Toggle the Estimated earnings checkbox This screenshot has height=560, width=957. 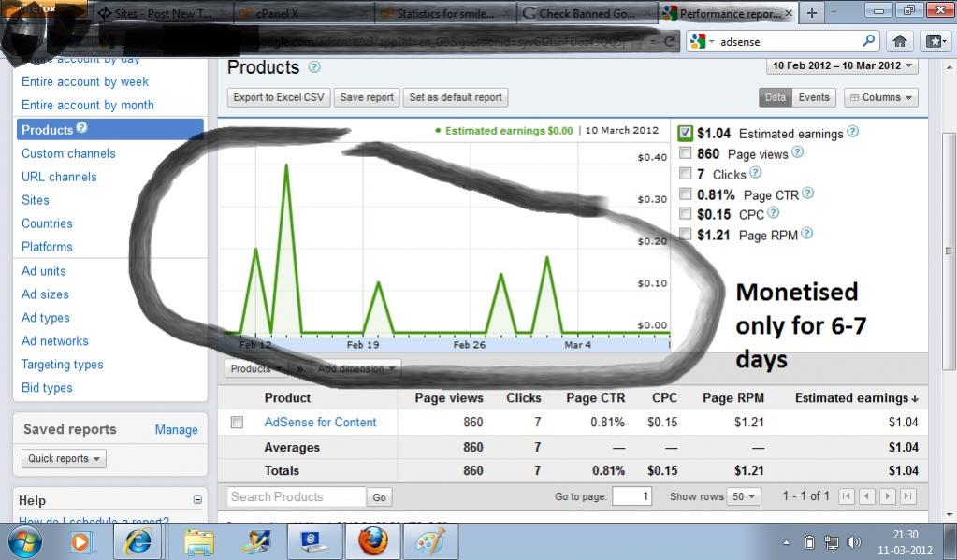685,133
